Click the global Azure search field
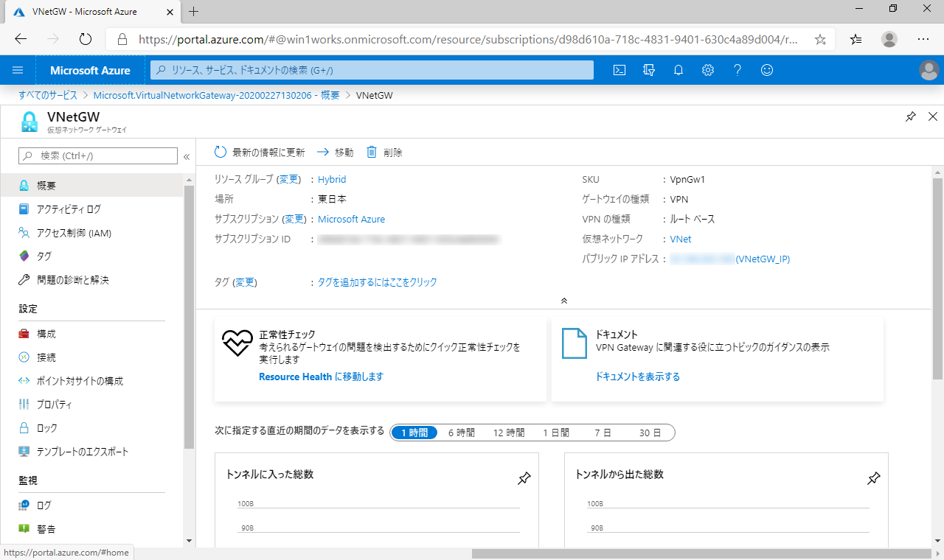Screen dimensions: 944x560 click(372, 70)
